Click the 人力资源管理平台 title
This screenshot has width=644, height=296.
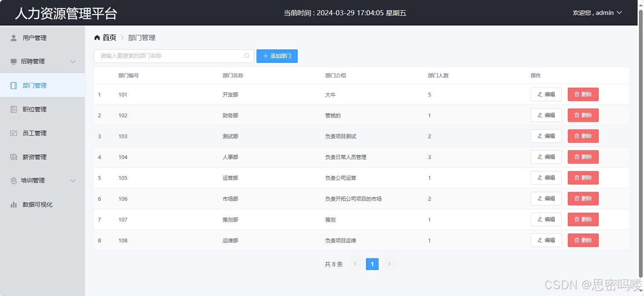[x=66, y=13]
